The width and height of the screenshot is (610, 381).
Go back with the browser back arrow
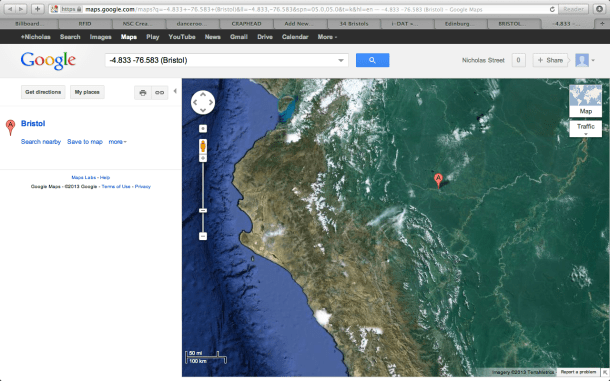click(10, 9)
